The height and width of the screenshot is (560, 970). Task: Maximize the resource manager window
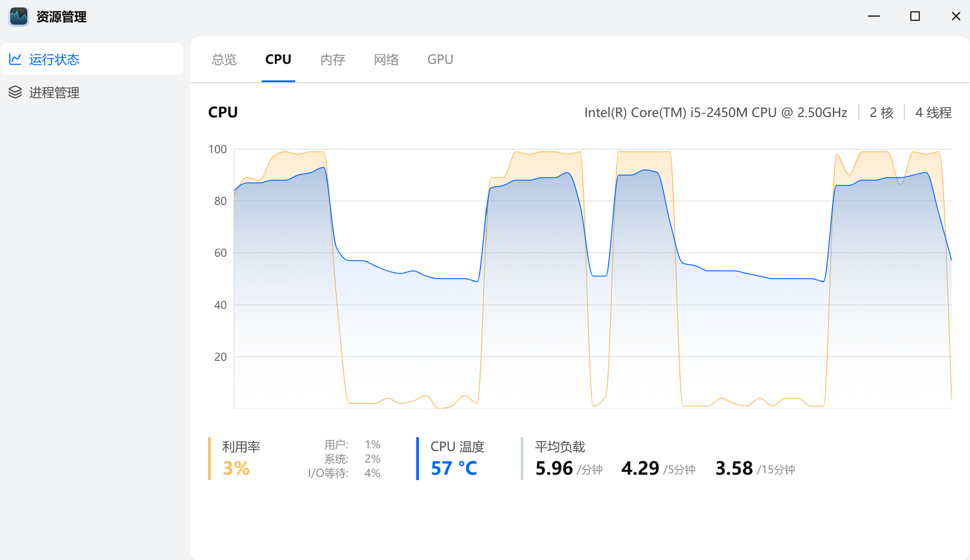(915, 17)
